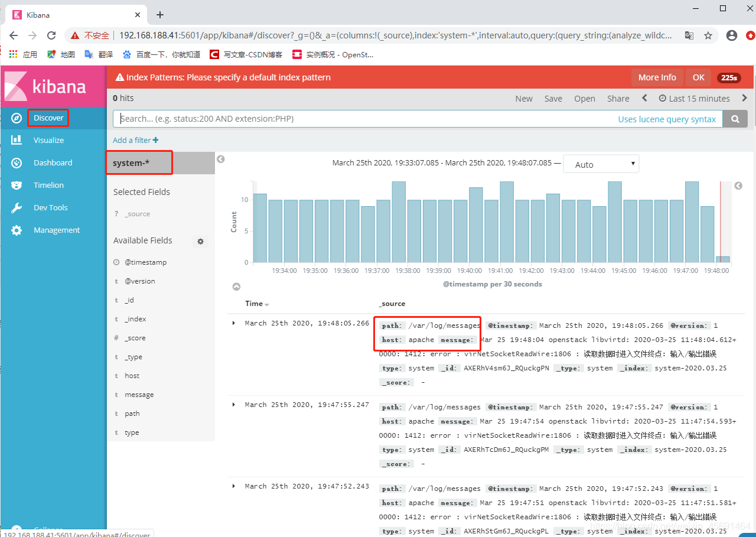
Task: Expand the 19:47:55.247 log entry
Action: (234, 405)
